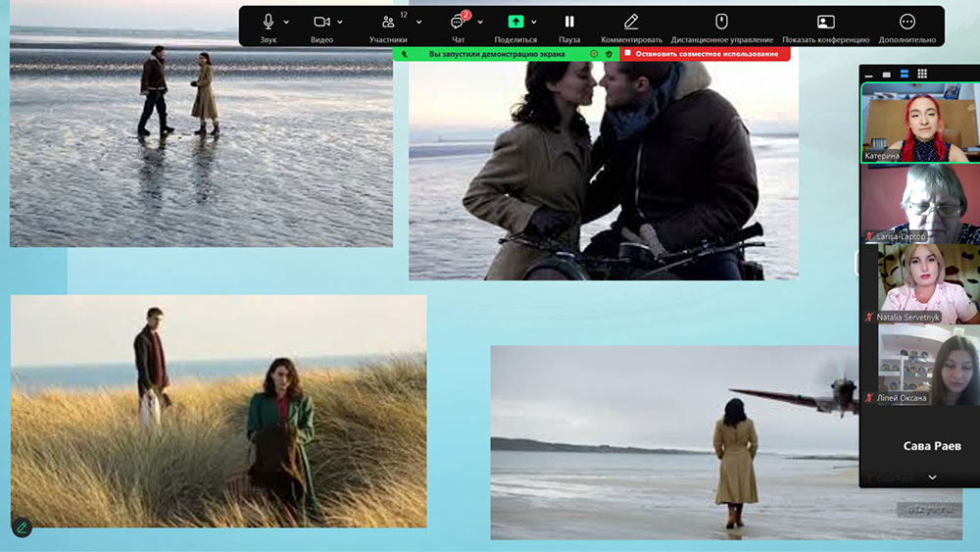Pause screen sharing with Пауза
The image size is (980, 552).
569,22
